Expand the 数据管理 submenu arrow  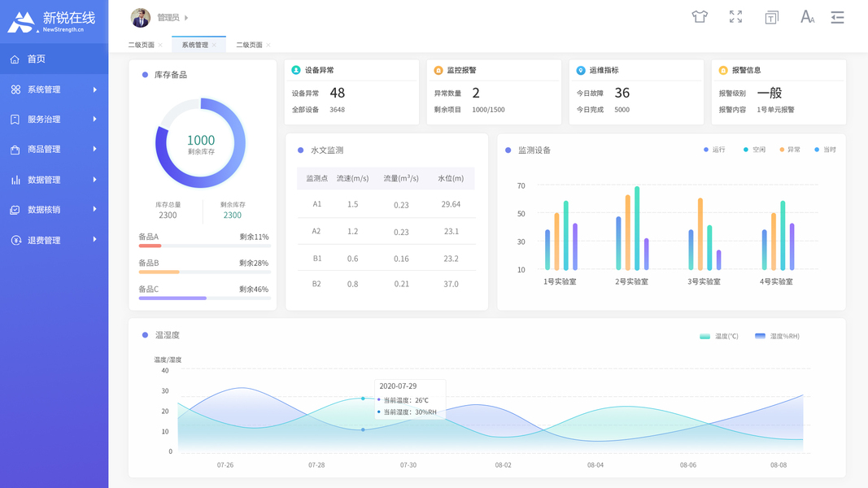click(x=94, y=179)
